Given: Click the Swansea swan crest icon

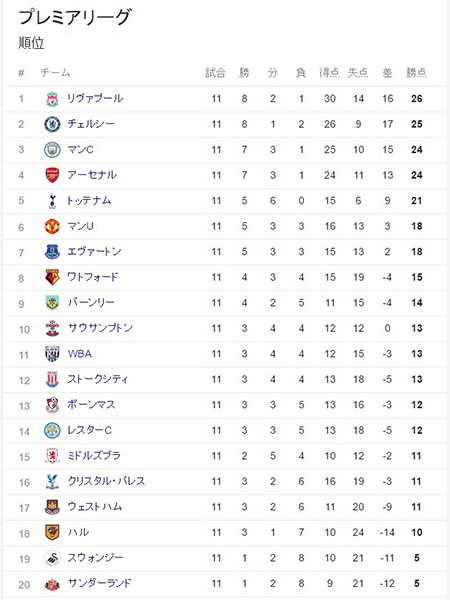Looking at the screenshot, I should pyautogui.click(x=52, y=558).
